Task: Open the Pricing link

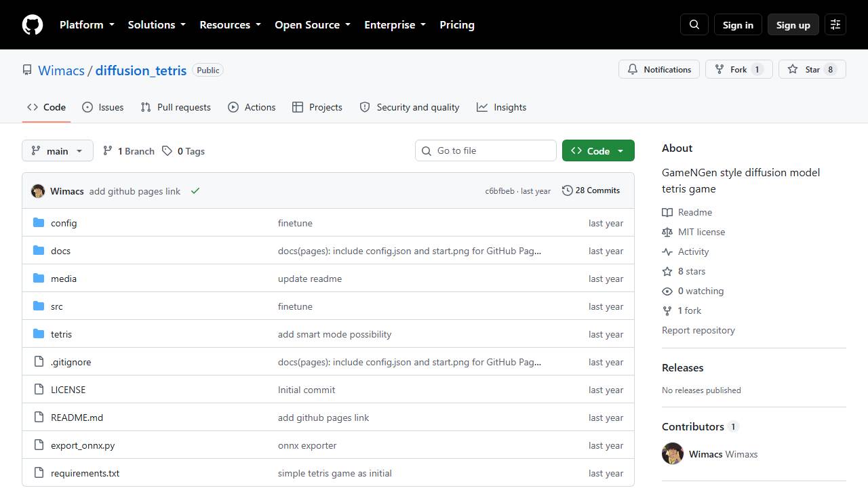Action: click(457, 24)
